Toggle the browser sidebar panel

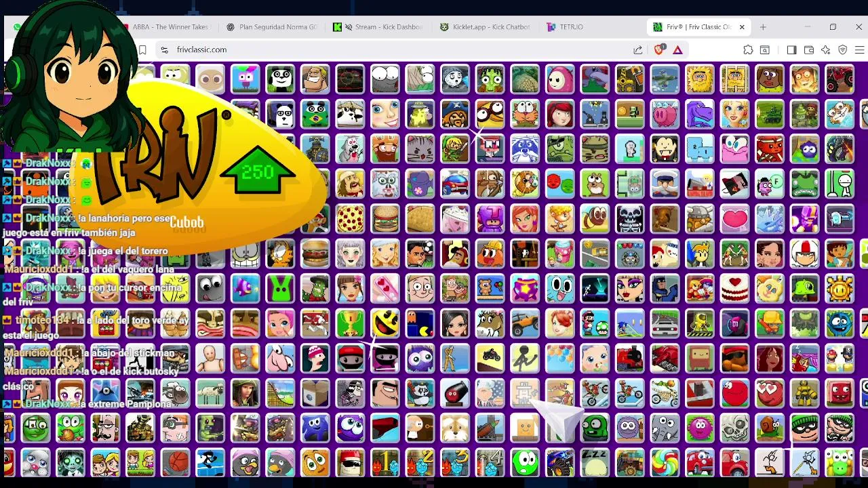pos(791,49)
